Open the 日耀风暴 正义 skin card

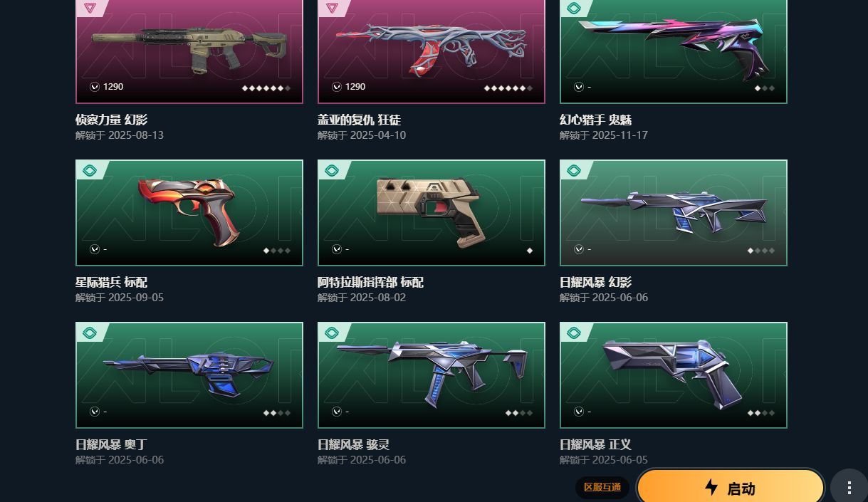pyautogui.click(x=674, y=375)
